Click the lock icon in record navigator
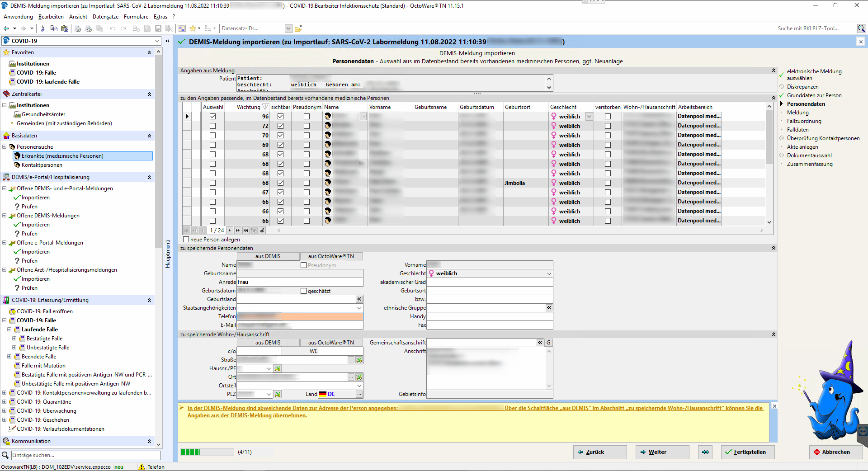The image size is (868, 471). point(262,231)
